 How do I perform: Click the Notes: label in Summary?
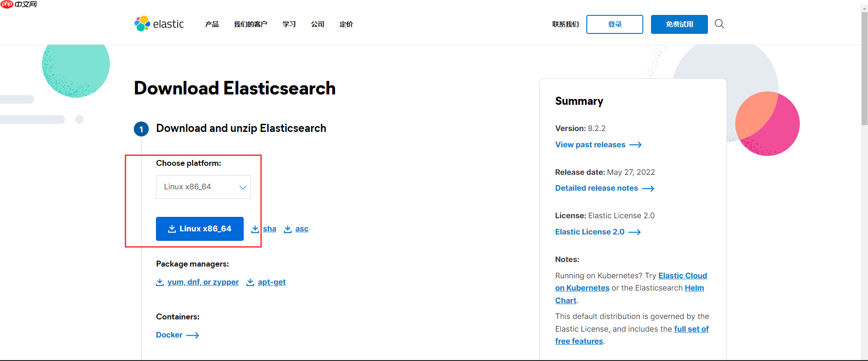(x=567, y=260)
